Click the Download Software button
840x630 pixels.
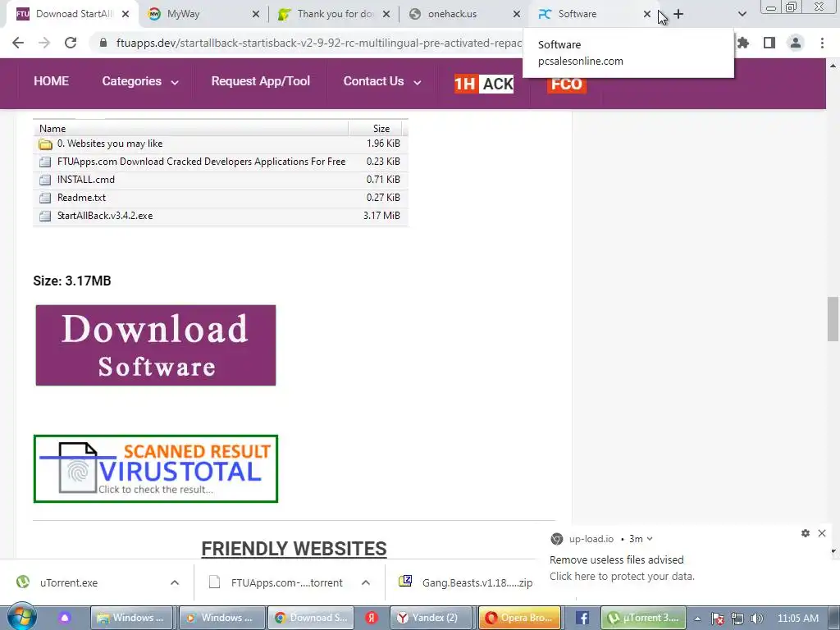(156, 345)
